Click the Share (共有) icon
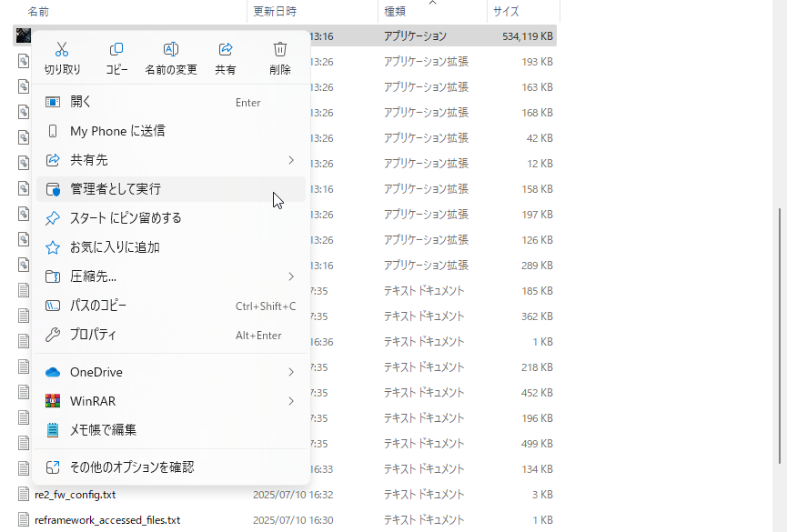 coord(225,54)
